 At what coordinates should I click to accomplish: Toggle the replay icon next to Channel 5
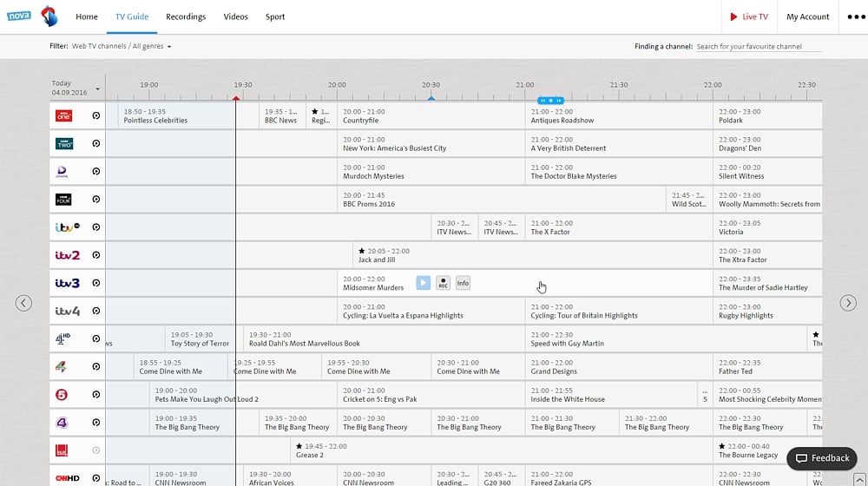(95, 395)
